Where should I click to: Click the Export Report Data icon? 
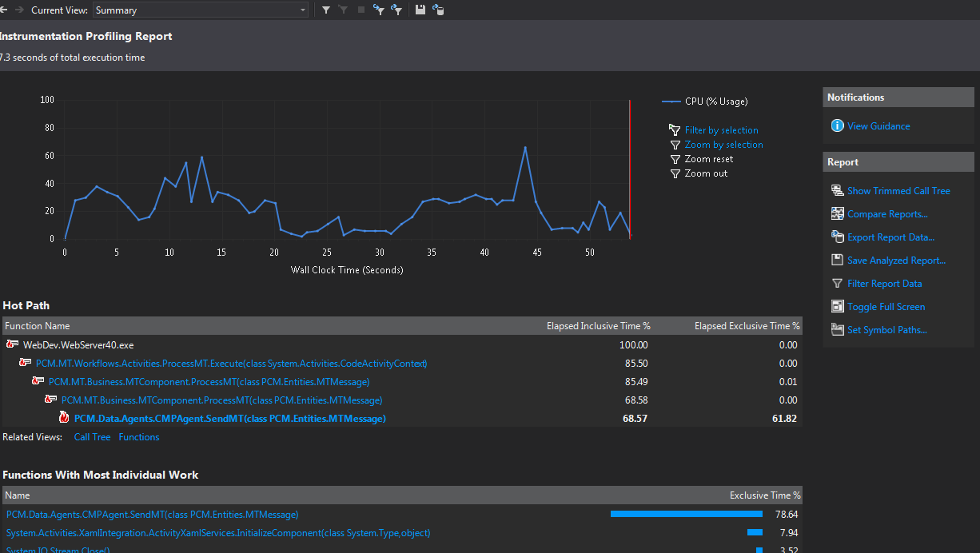click(837, 237)
